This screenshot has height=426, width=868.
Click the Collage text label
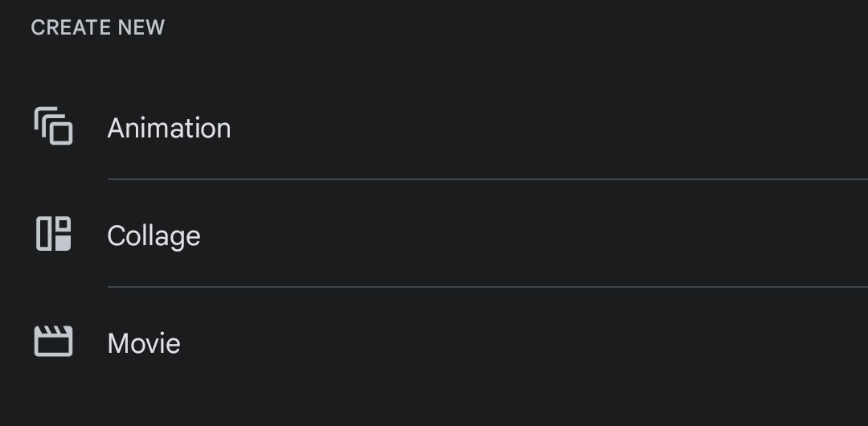click(x=154, y=236)
